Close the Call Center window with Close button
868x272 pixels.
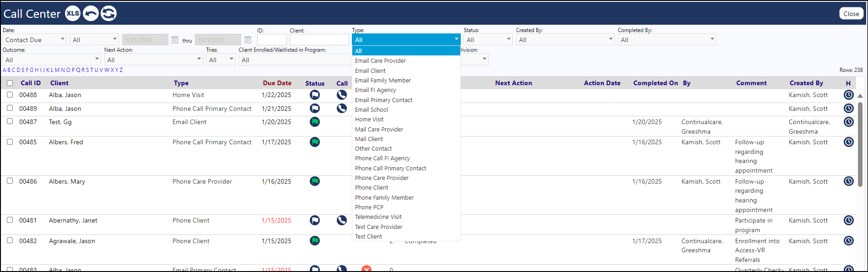click(851, 14)
